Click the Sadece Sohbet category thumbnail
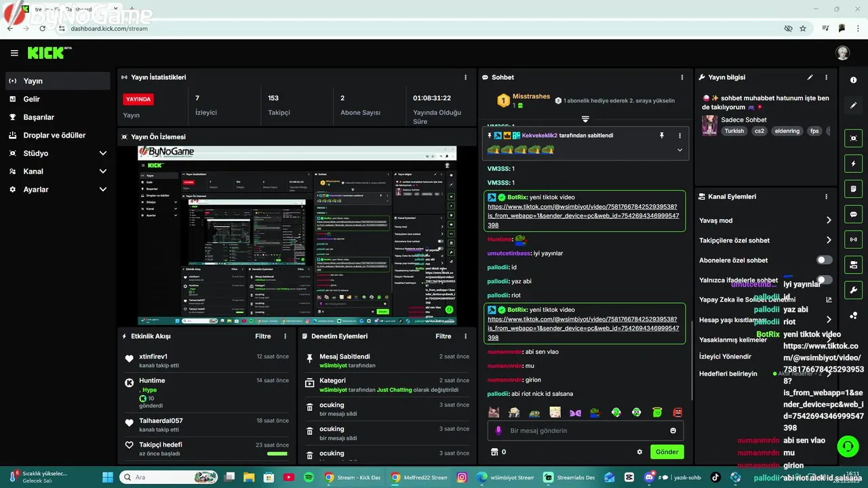The height and width of the screenshot is (488, 868). (x=709, y=125)
